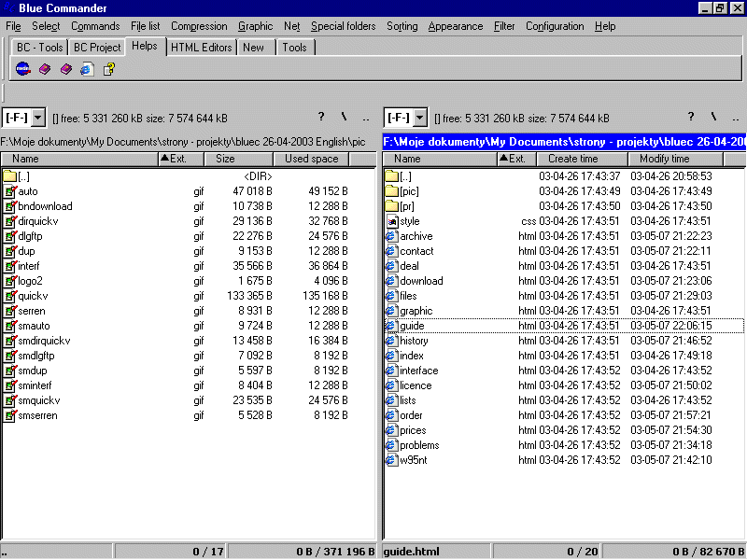The image size is (747, 560).
Task: Click the guide html file icon
Action: tap(391, 326)
